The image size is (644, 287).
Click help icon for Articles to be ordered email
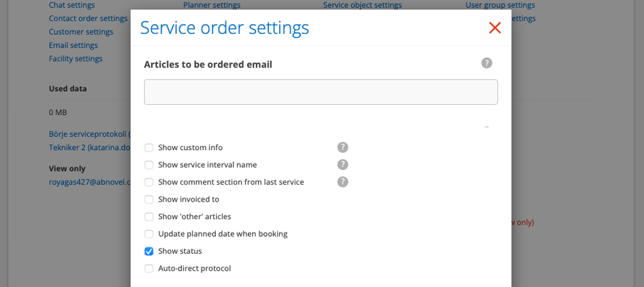487,63
